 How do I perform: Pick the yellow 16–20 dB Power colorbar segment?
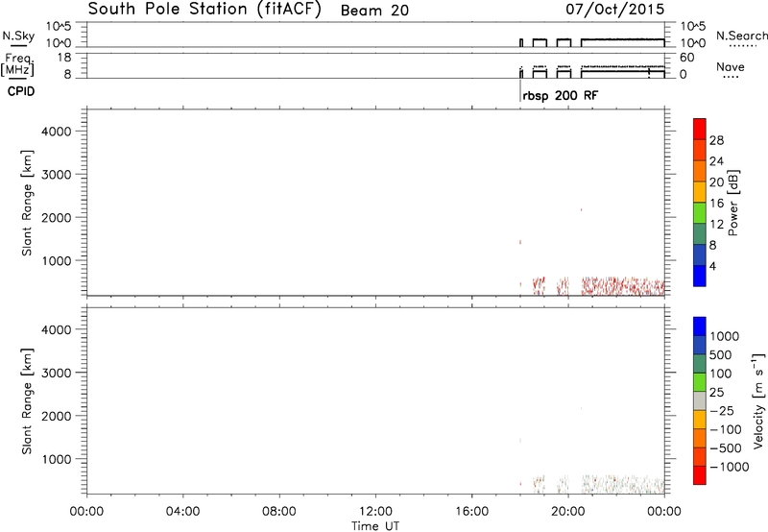[x=700, y=192]
